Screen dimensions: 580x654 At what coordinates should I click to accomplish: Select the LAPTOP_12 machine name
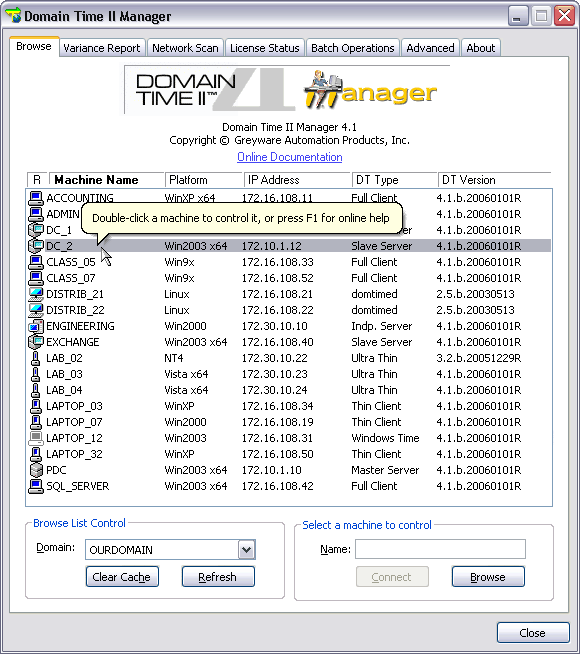(x=74, y=438)
